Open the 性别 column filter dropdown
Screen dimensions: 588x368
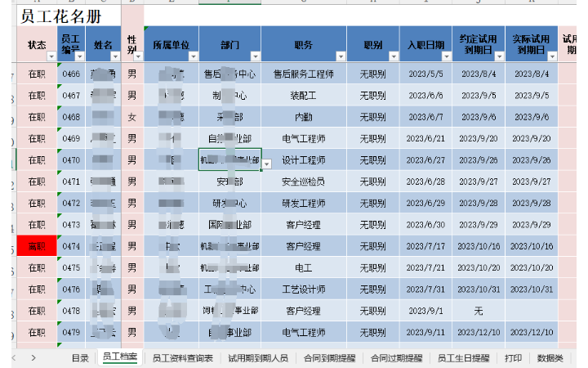(138, 56)
